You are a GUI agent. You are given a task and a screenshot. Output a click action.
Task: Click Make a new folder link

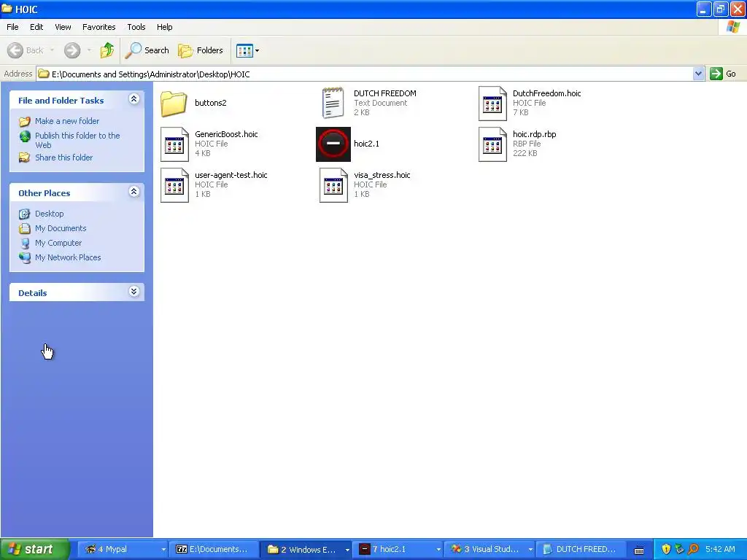coord(67,121)
